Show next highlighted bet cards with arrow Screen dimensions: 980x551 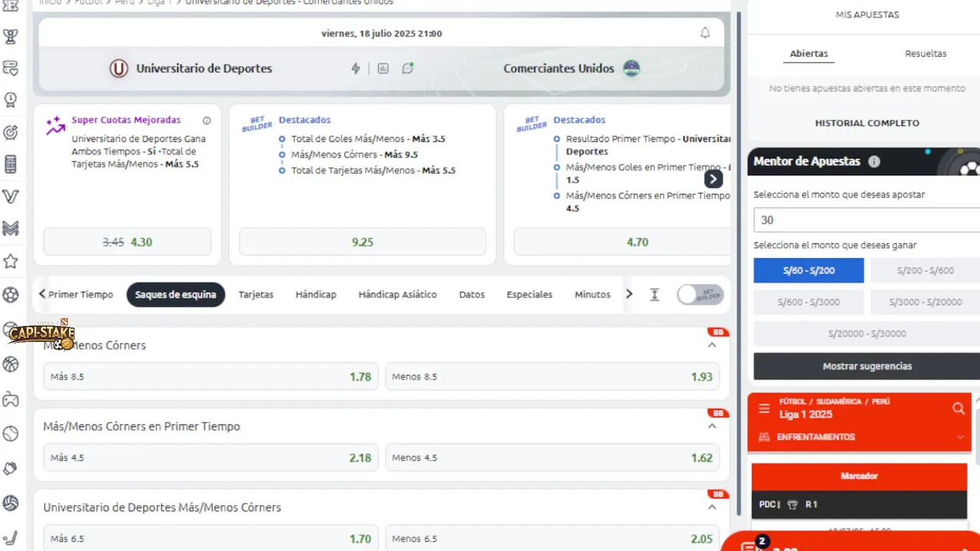713,179
